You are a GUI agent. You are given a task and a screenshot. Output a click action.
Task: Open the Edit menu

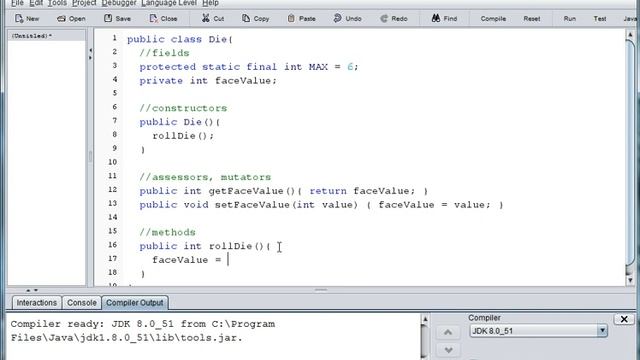coord(36,3)
